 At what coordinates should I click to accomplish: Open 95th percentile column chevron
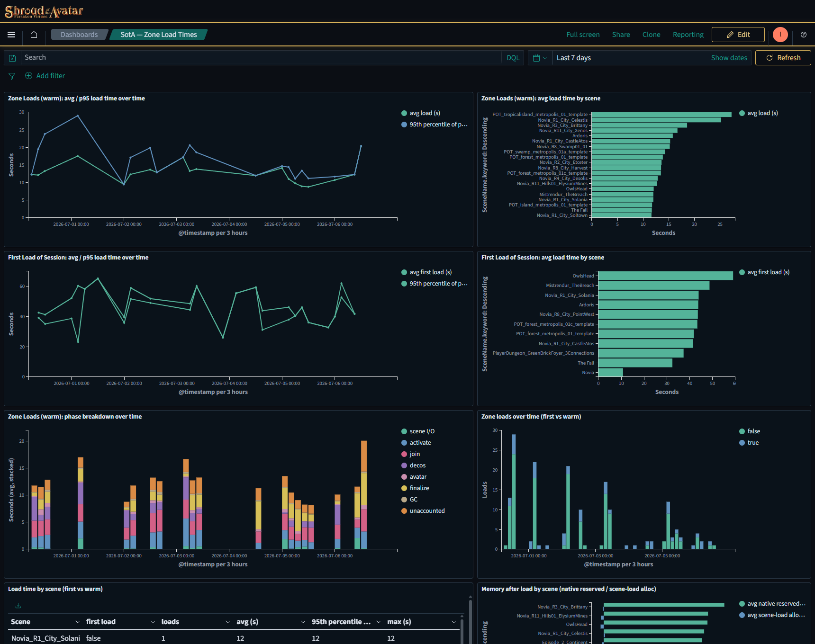[379, 622]
